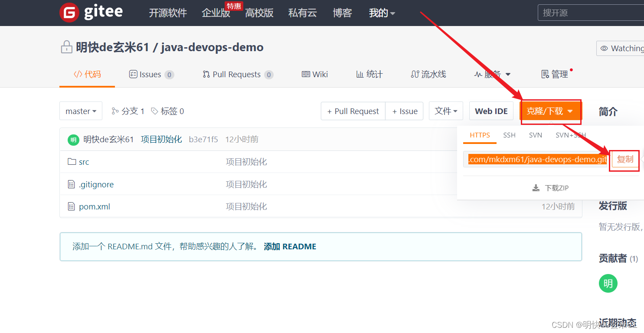
Task: Open the 管理 tab
Action: pos(555,75)
